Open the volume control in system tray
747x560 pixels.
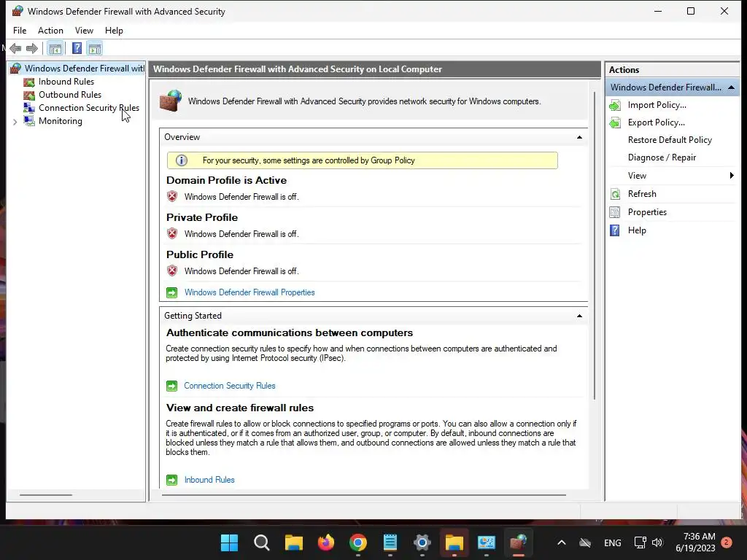[x=657, y=542]
